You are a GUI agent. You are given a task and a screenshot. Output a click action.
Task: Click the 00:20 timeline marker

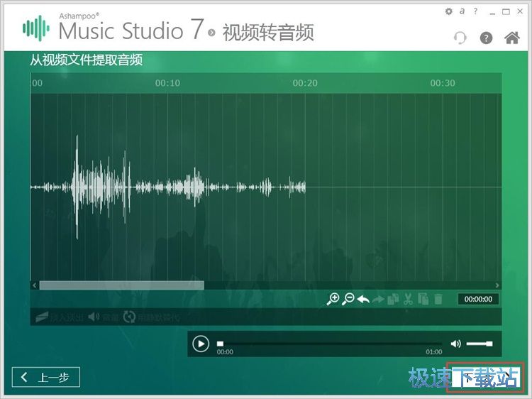[x=305, y=83]
